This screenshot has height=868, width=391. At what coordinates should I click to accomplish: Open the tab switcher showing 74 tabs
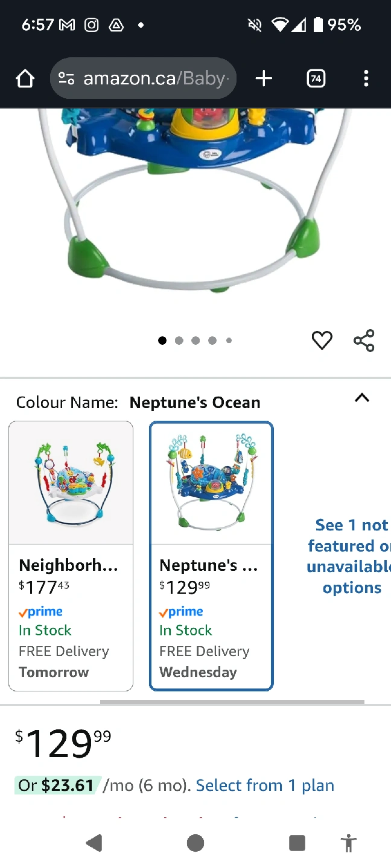click(316, 78)
